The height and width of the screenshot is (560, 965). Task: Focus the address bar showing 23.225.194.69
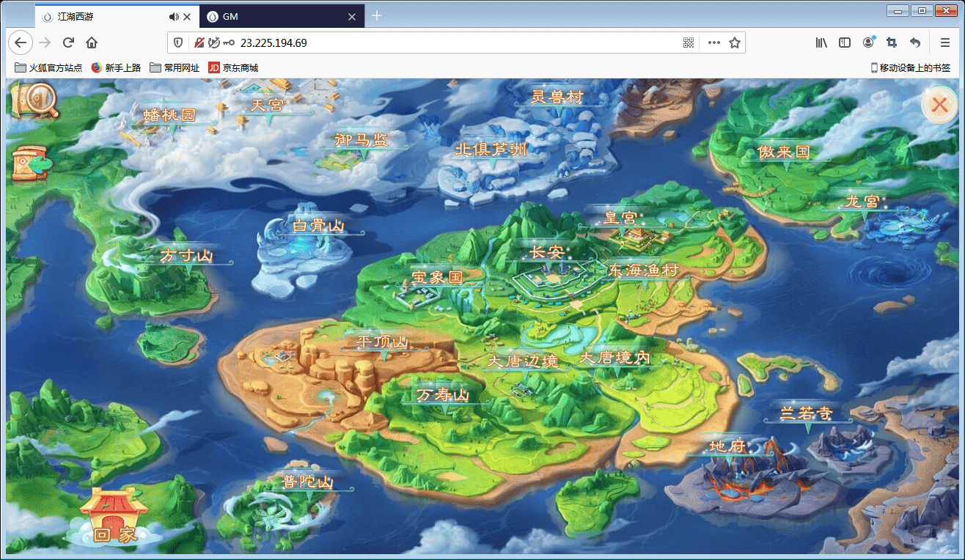point(455,43)
